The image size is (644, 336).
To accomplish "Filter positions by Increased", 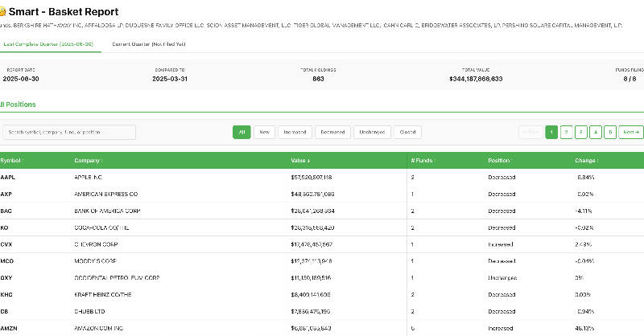I will 295,132.
